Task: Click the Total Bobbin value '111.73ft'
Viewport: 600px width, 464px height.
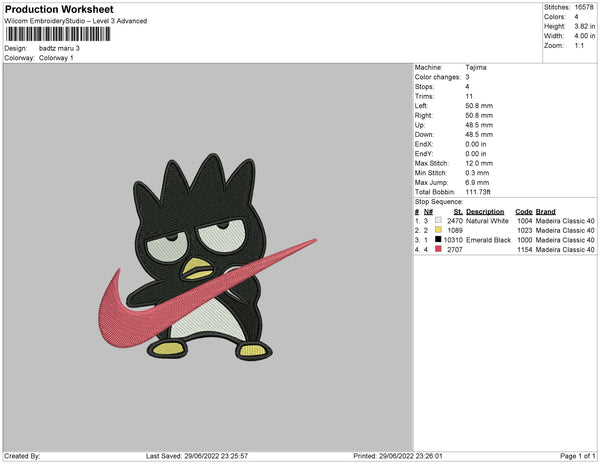Action: (x=478, y=192)
